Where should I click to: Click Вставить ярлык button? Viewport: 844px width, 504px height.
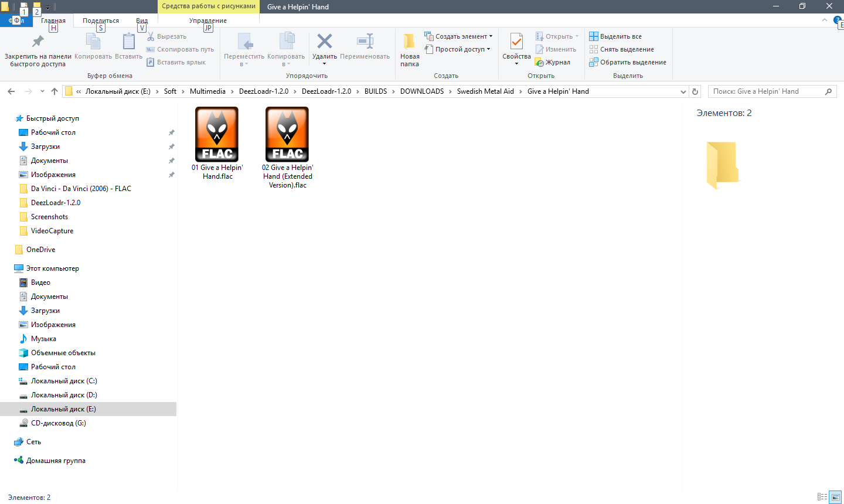pos(176,62)
